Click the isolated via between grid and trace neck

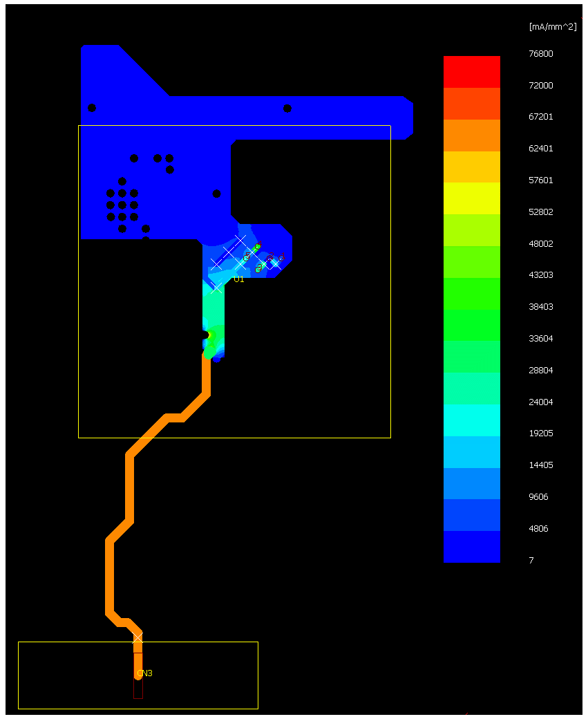tap(216, 194)
